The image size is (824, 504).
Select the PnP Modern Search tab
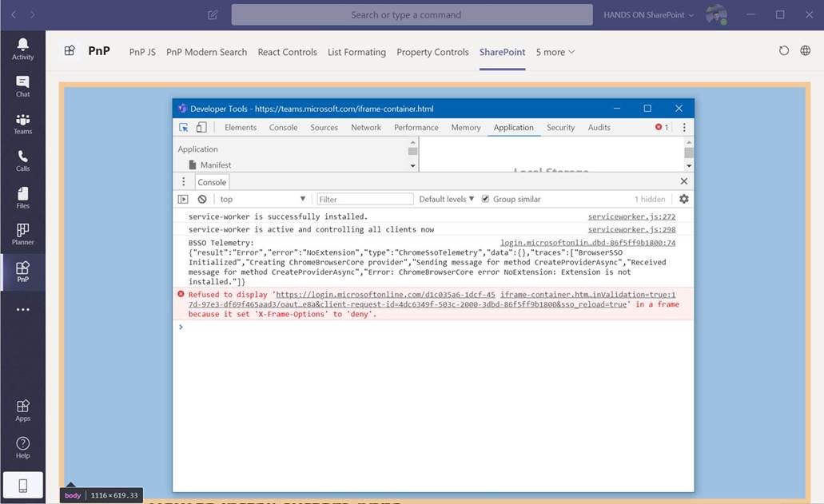click(x=206, y=52)
